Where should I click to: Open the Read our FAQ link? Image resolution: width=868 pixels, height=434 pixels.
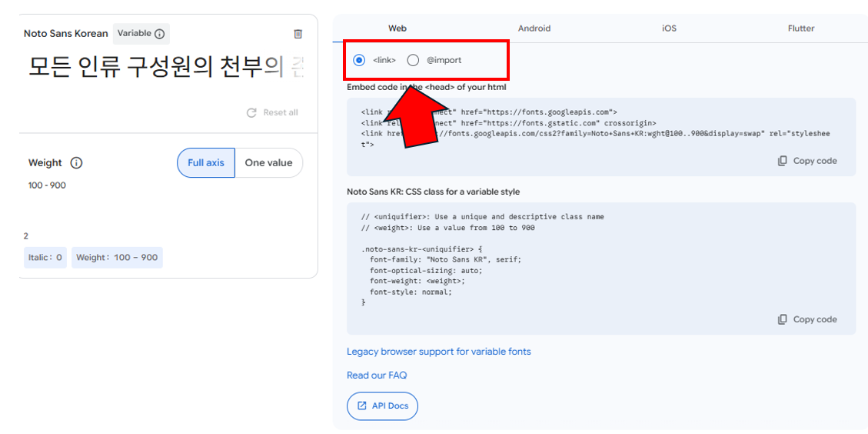pos(377,376)
